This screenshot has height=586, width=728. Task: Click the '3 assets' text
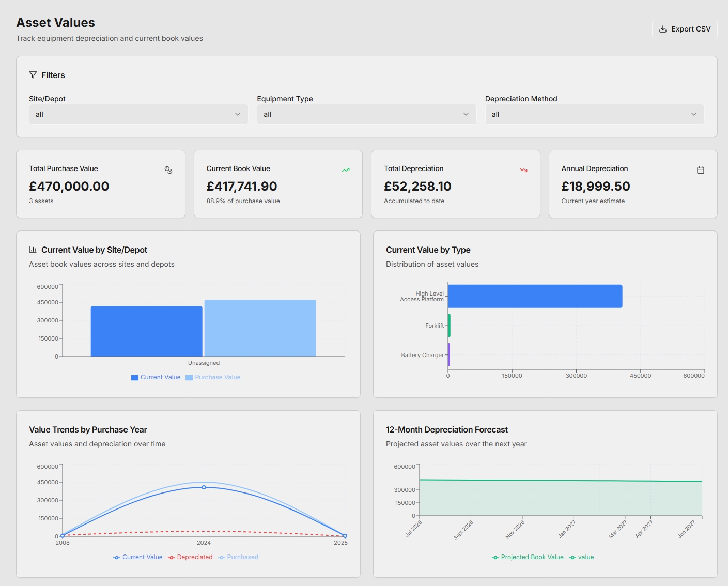[x=41, y=201]
